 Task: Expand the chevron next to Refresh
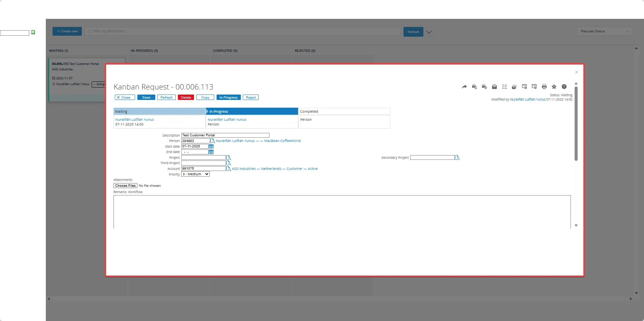[429, 32]
